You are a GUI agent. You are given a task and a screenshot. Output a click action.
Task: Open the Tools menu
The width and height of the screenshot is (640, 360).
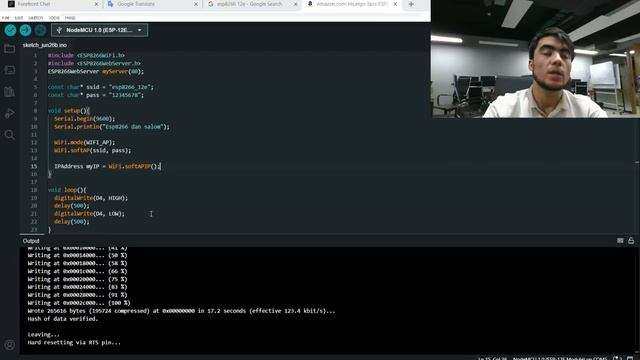pyautogui.click(x=54, y=18)
